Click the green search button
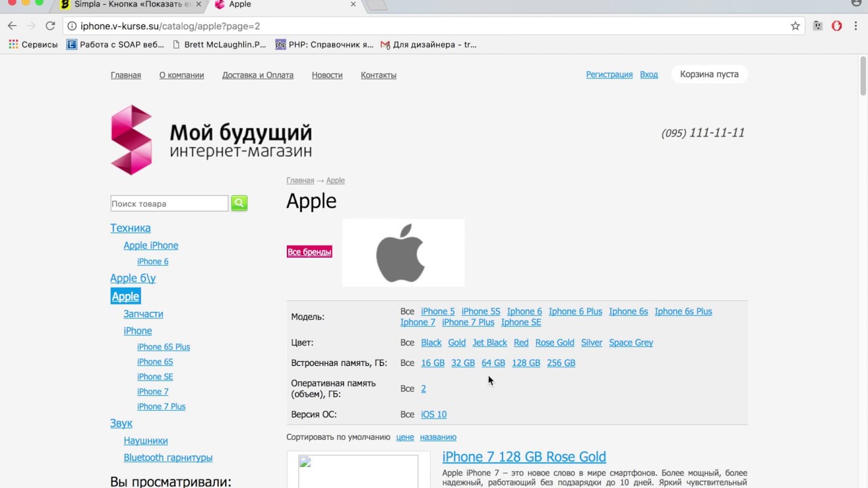This screenshot has height=488, width=868. click(239, 203)
